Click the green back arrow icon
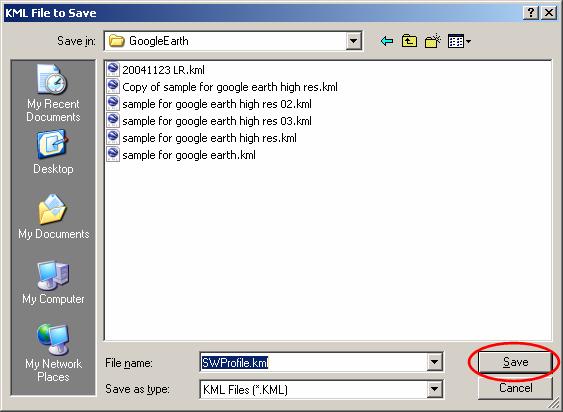 tap(386, 41)
